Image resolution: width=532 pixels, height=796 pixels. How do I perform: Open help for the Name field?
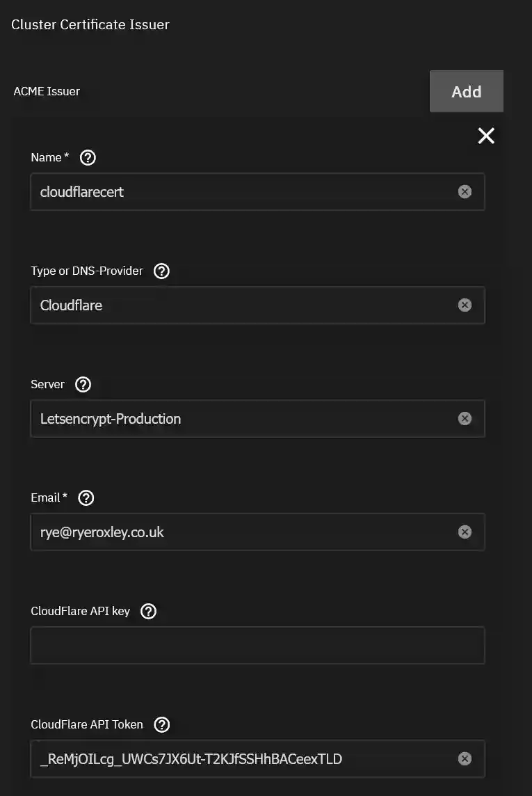pos(87,157)
